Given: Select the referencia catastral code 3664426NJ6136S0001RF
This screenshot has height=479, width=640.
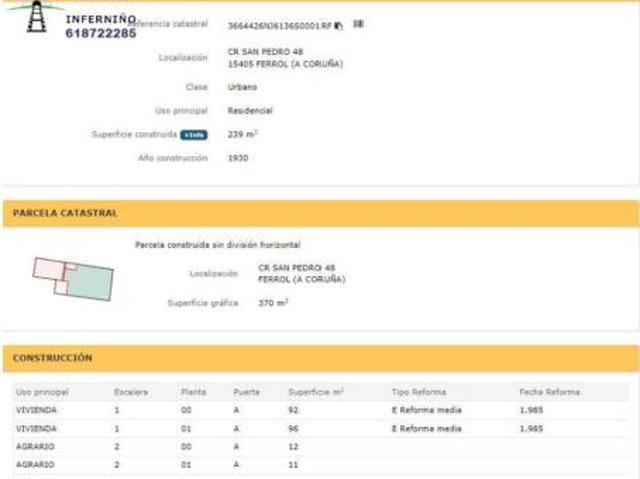Looking at the screenshot, I should (x=279, y=26).
